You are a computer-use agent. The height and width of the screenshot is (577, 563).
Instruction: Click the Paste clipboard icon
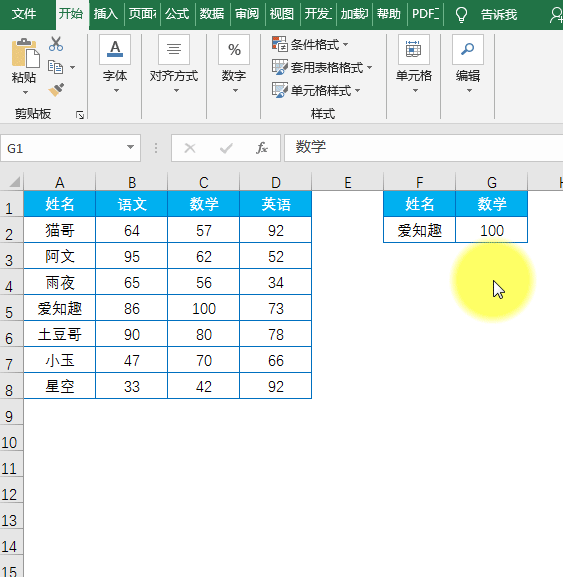(x=25, y=53)
